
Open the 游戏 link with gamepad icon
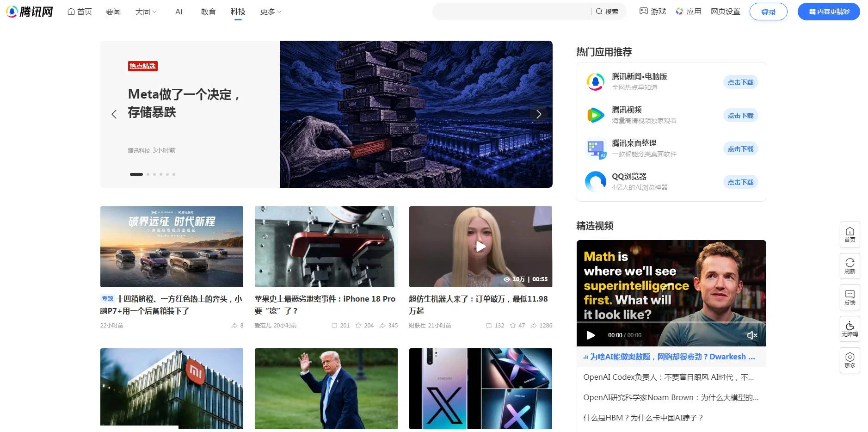(x=653, y=12)
